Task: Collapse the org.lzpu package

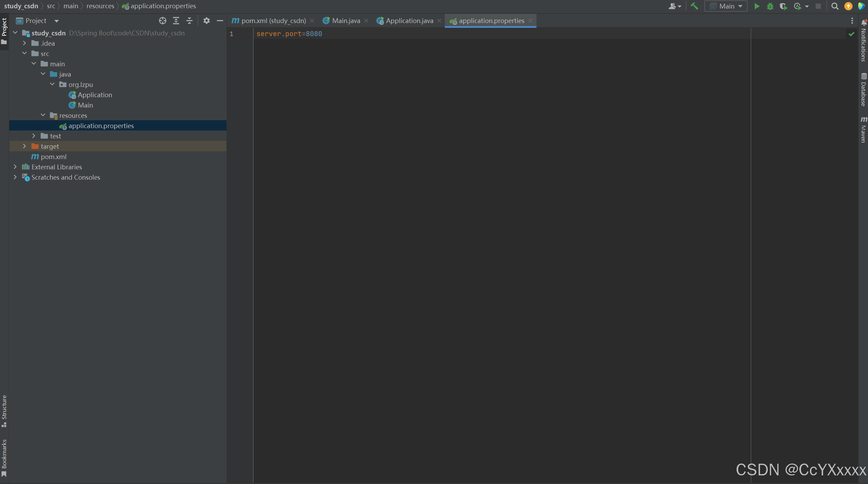Action: pos(52,84)
